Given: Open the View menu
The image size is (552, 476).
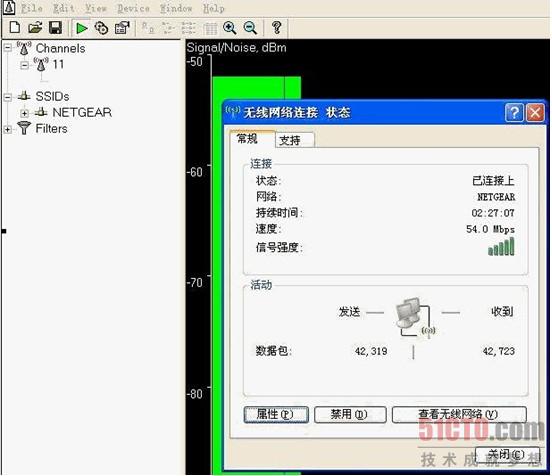Looking at the screenshot, I should click(96, 8).
